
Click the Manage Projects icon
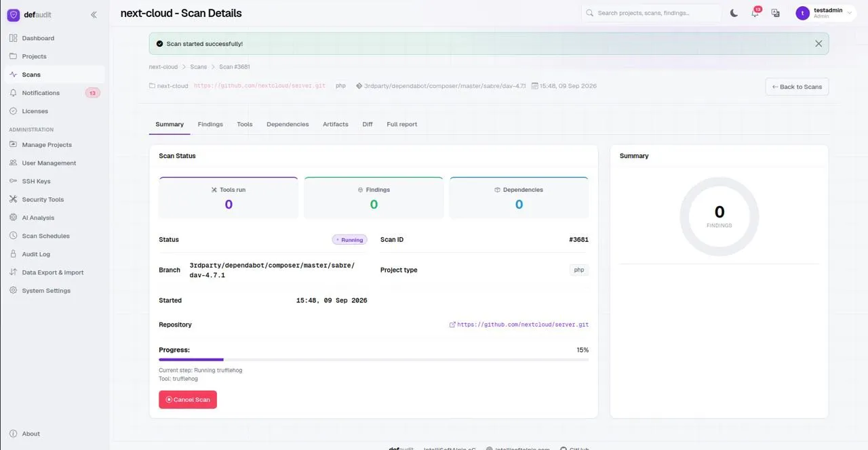[x=14, y=144]
